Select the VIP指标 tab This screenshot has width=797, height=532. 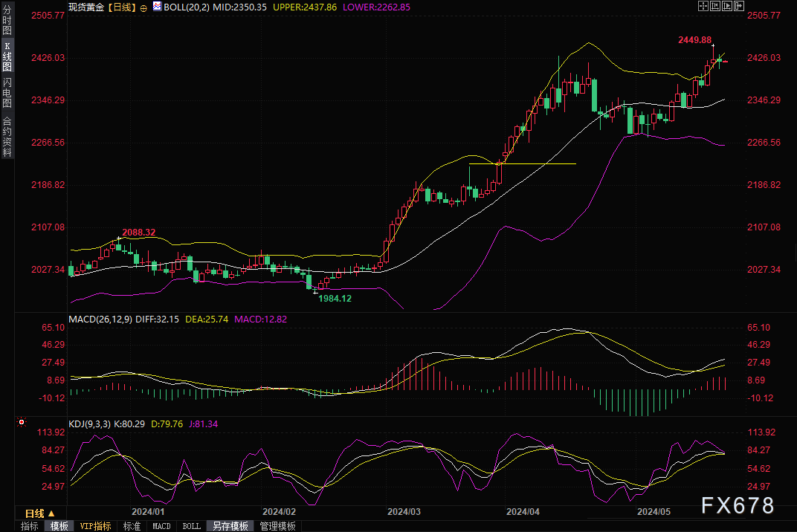[x=95, y=526]
